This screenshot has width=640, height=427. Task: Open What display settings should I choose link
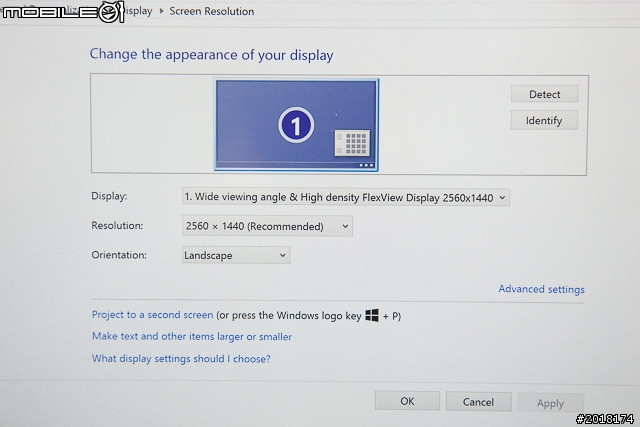[x=181, y=358]
